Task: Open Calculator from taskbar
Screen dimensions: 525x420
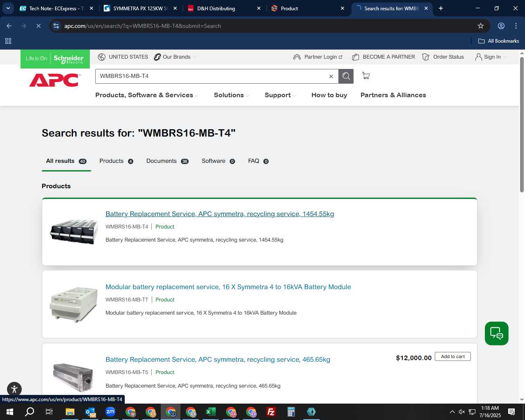Action: pos(291,412)
